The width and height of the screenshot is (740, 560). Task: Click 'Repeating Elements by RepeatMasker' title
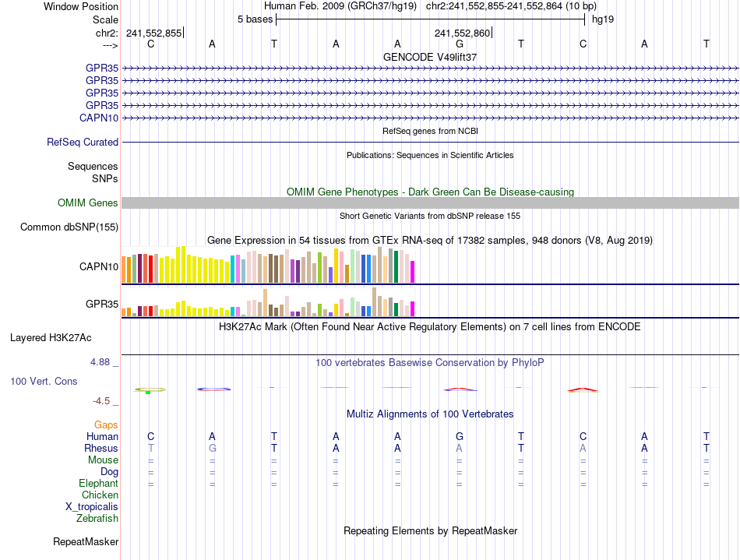(x=430, y=530)
